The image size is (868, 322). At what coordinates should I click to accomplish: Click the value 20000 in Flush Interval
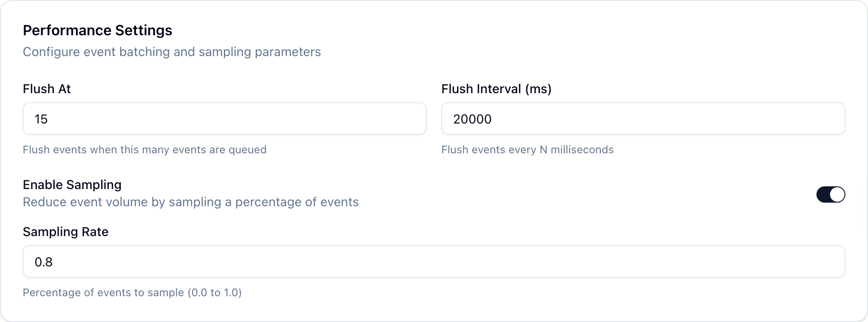coord(472,119)
